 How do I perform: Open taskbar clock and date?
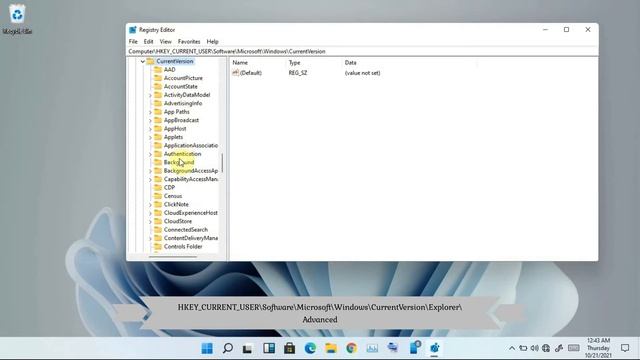pos(598,348)
